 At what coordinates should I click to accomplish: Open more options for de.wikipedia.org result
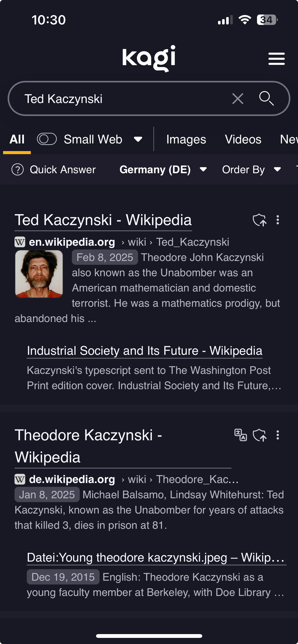(278, 435)
